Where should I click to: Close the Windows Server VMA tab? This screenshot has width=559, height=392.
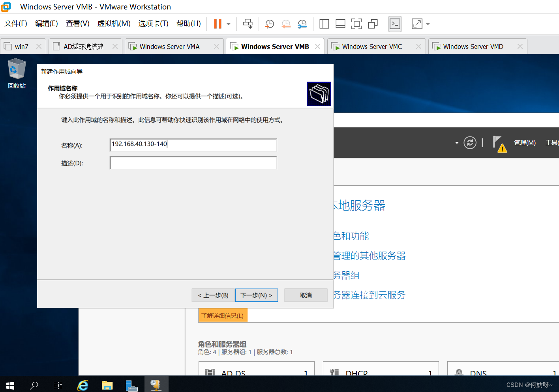point(216,47)
